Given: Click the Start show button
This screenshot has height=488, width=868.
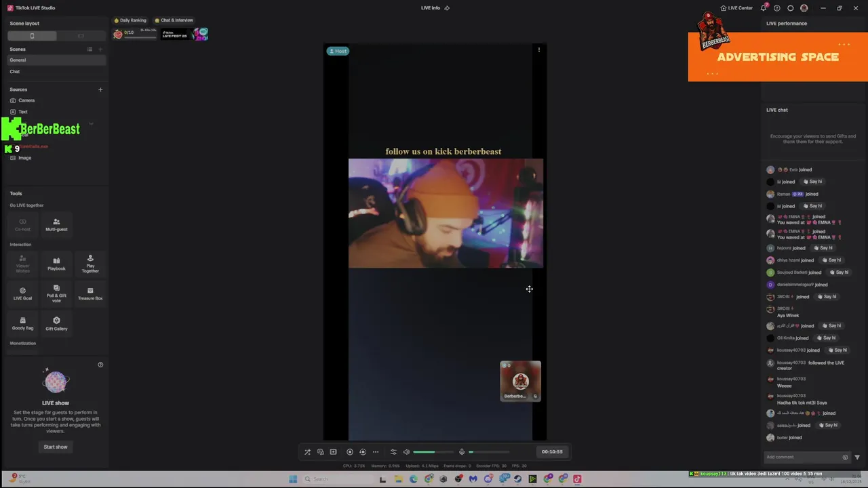Looking at the screenshot, I should pyautogui.click(x=56, y=447).
